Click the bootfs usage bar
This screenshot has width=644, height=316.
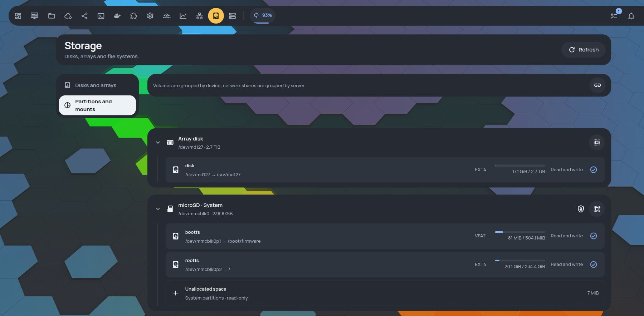click(520, 232)
